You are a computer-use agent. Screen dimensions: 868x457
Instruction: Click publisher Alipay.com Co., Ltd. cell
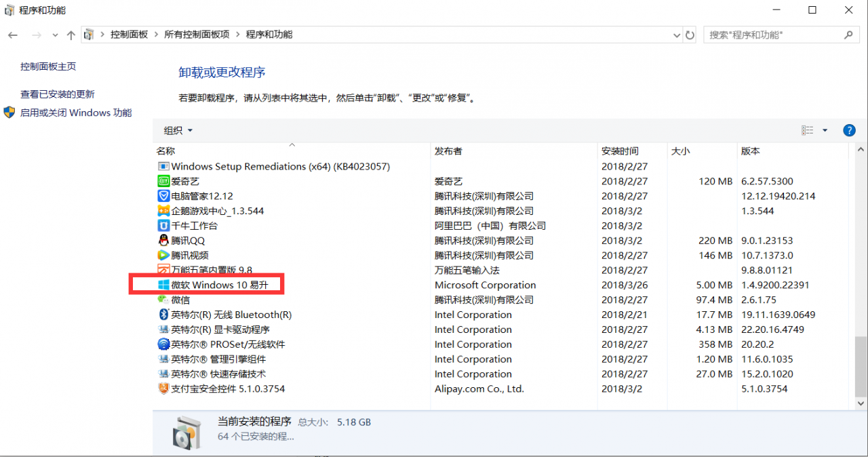click(479, 389)
